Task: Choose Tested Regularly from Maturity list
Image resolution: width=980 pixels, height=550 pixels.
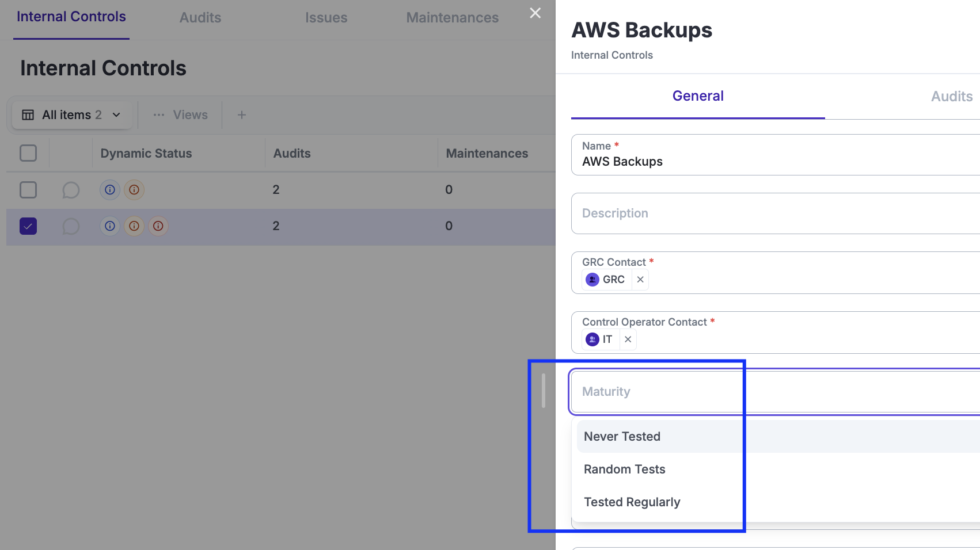Action: pos(632,502)
